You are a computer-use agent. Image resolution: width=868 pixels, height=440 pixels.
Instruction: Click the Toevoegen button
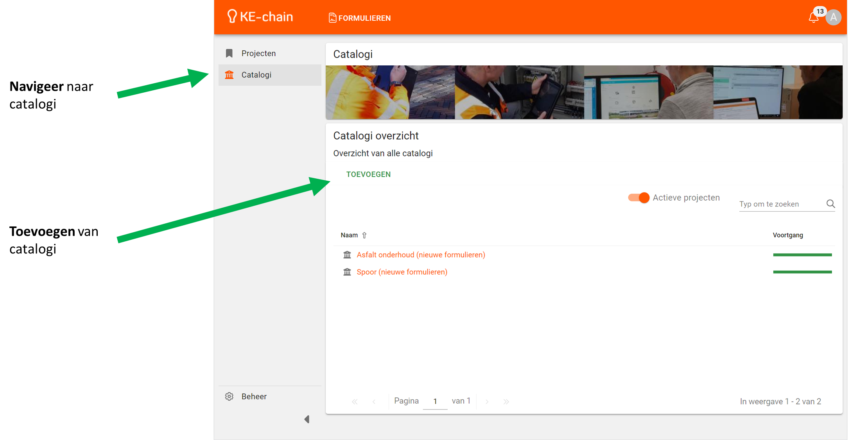coord(368,174)
